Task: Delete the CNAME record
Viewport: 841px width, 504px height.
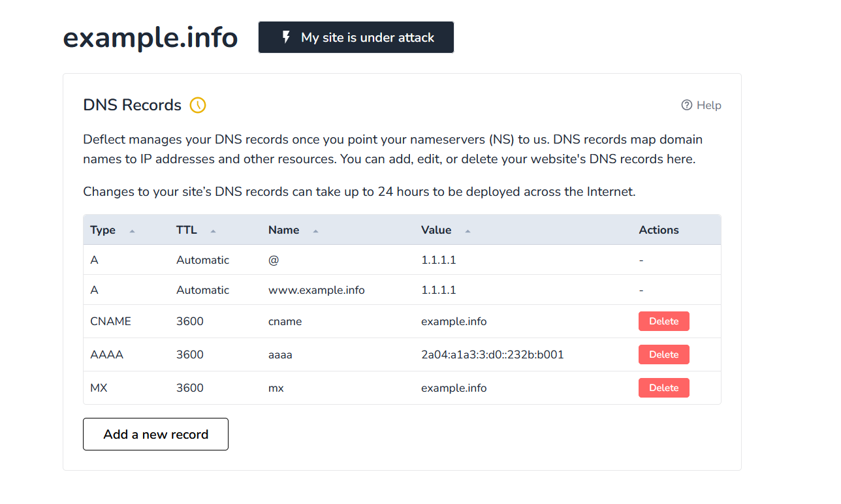Action: pyautogui.click(x=664, y=321)
